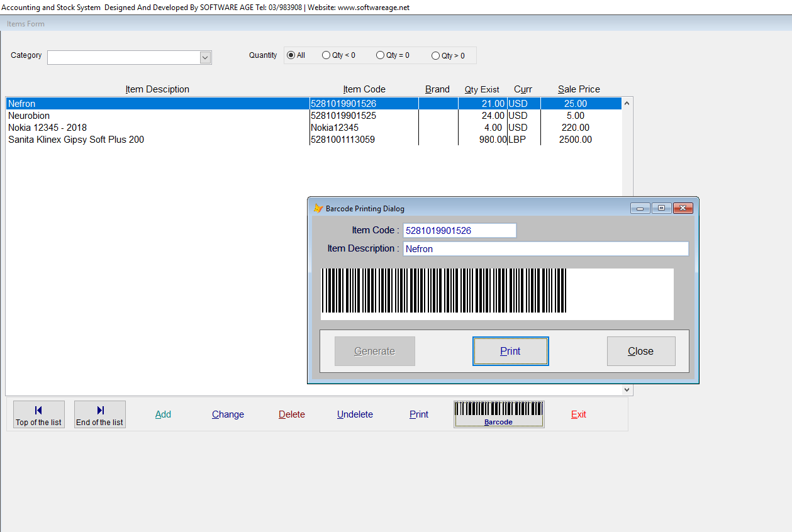Click Change to edit the selected item
This screenshot has height=532, width=792.
(227, 414)
